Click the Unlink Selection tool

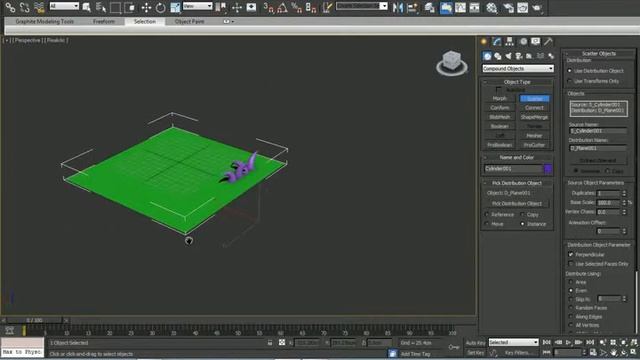click(x=24, y=7)
